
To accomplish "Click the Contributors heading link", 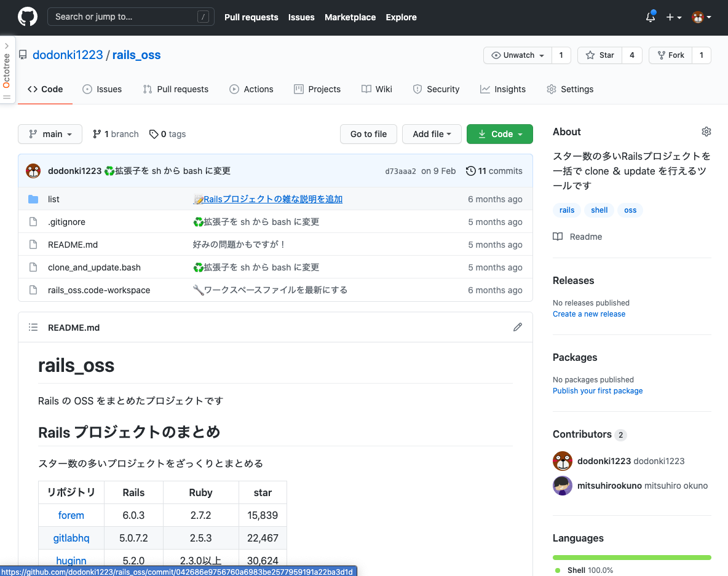I will (590, 435).
